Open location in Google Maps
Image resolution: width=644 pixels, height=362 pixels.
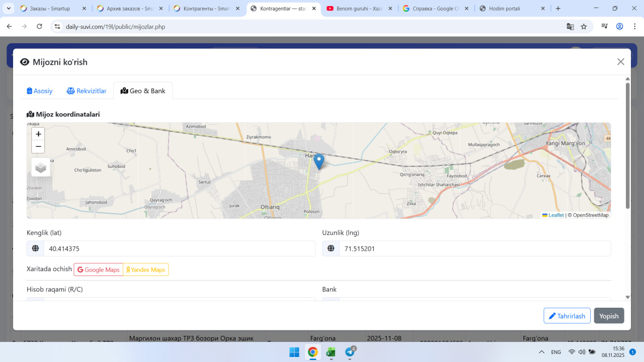99,270
